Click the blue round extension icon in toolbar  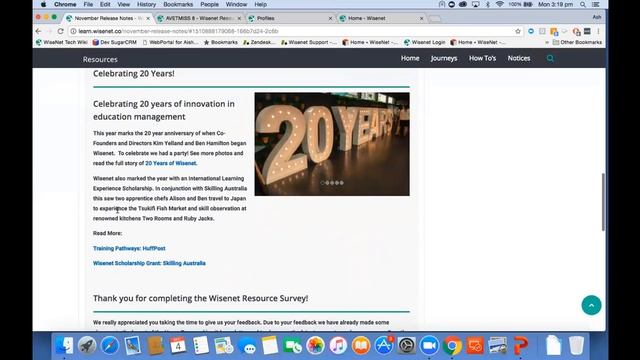coord(531,31)
